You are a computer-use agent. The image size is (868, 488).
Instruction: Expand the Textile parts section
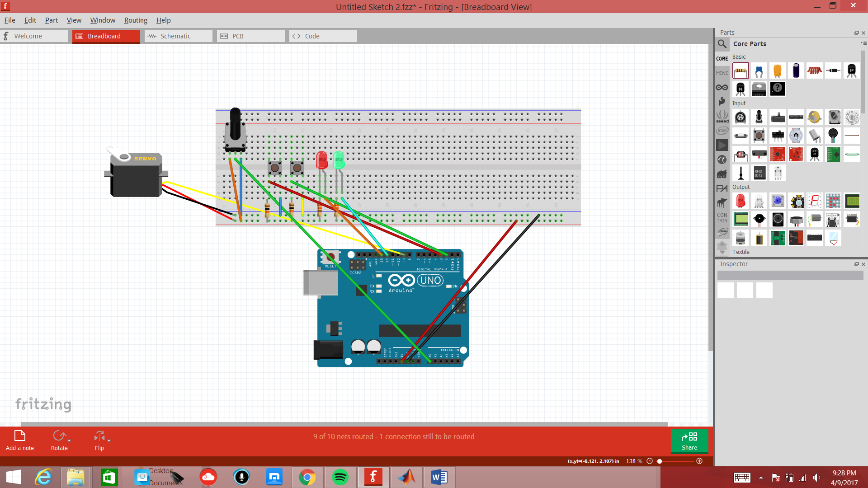coord(741,252)
